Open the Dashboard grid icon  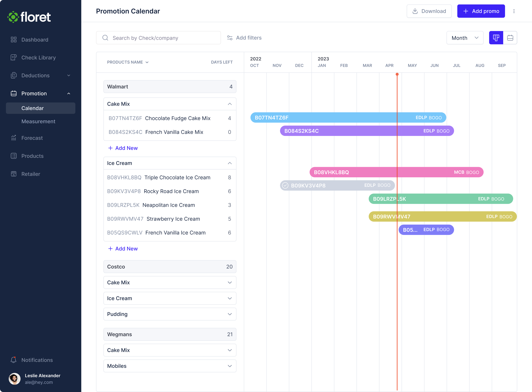click(x=13, y=40)
